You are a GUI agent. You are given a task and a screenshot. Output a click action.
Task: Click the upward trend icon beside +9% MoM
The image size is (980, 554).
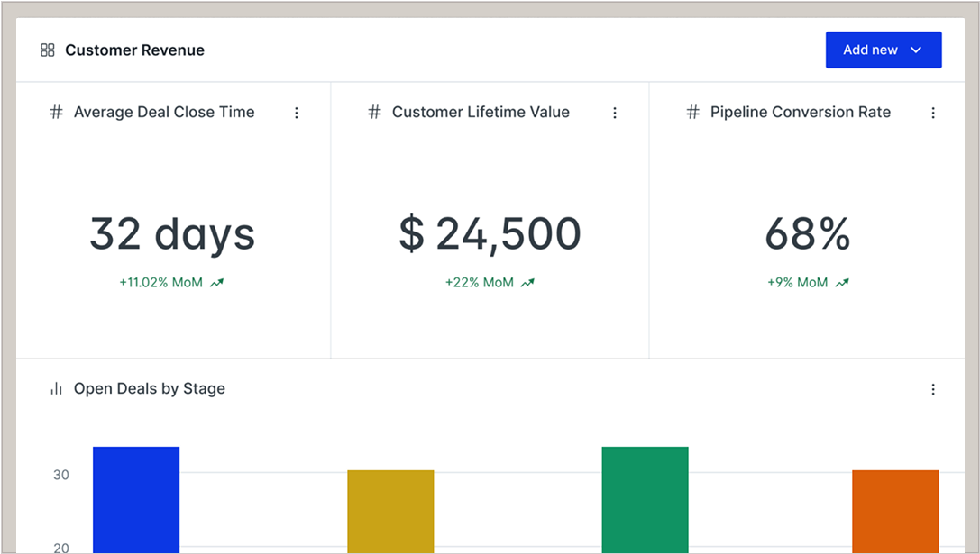tap(841, 283)
